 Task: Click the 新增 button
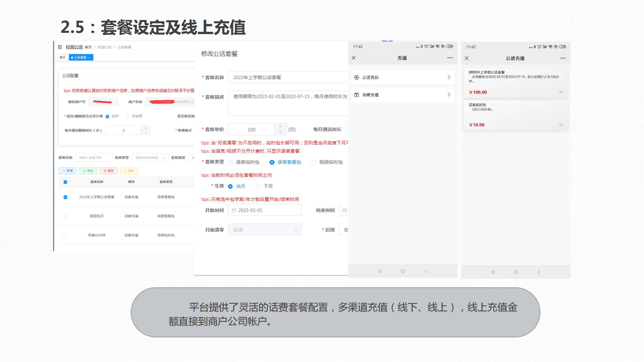click(x=68, y=171)
